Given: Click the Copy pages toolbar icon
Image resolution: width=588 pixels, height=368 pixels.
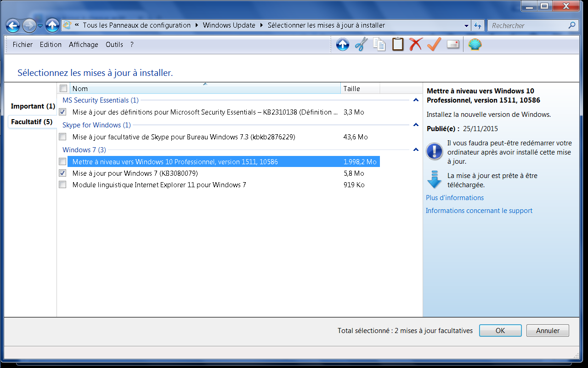Looking at the screenshot, I should (x=379, y=45).
